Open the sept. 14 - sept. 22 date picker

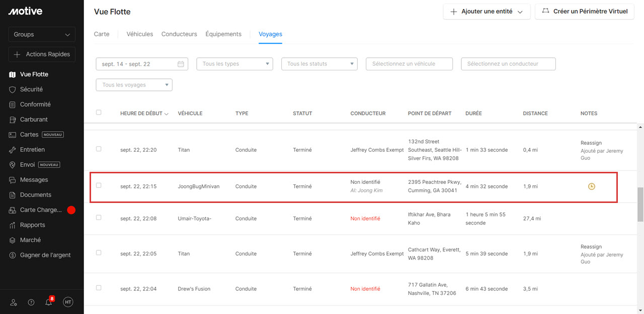(x=142, y=64)
